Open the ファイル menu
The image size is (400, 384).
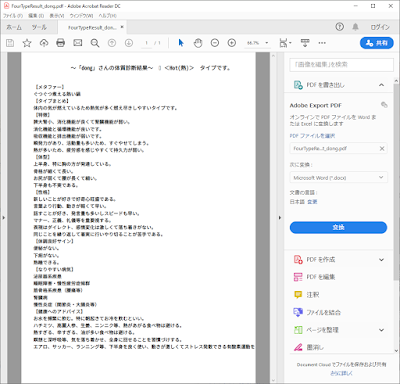tap(13, 16)
